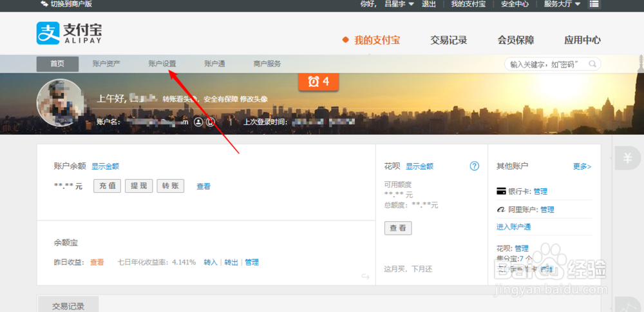Click 显示金额 next to 花呗
The height and width of the screenshot is (312, 644).
coord(420,166)
